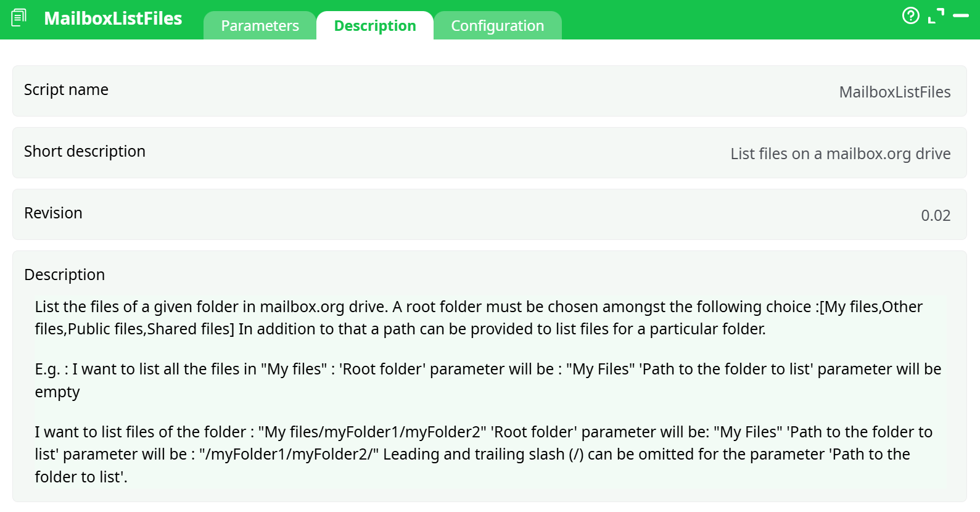Image resolution: width=980 pixels, height=512 pixels.
Task: Click the Revision label
Action: (53, 213)
